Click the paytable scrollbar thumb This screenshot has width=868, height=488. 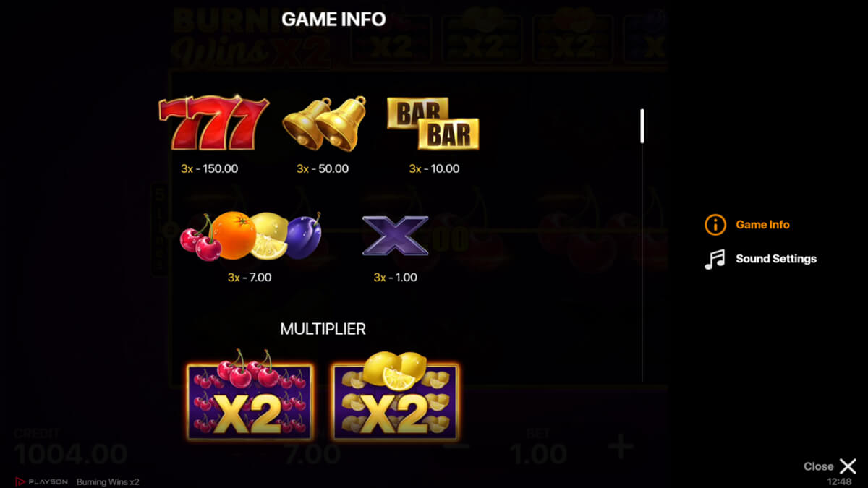(642, 126)
